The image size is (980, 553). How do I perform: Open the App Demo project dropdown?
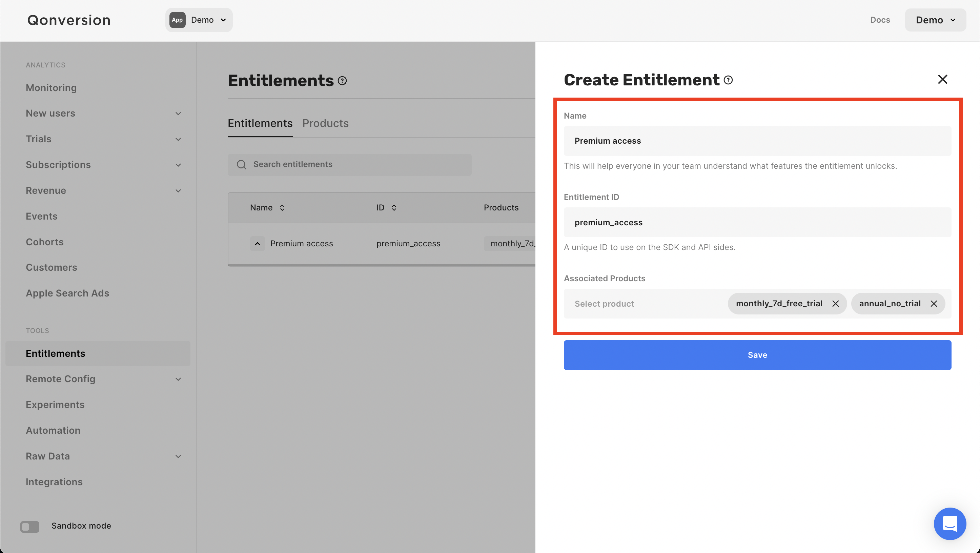pos(199,20)
